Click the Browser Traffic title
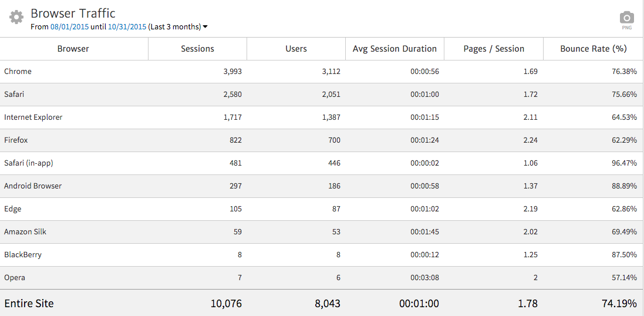This screenshot has height=316, width=644. pyautogui.click(x=73, y=13)
